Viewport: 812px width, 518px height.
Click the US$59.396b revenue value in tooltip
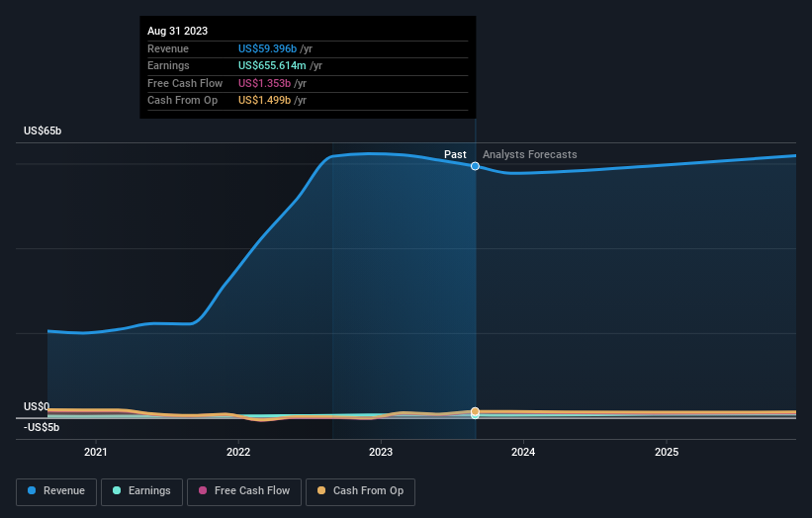point(267,48)
